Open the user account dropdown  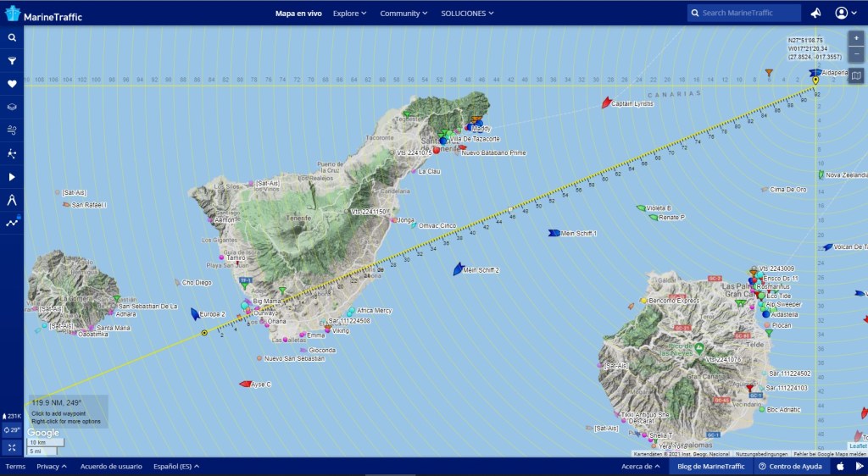[845, 13]
